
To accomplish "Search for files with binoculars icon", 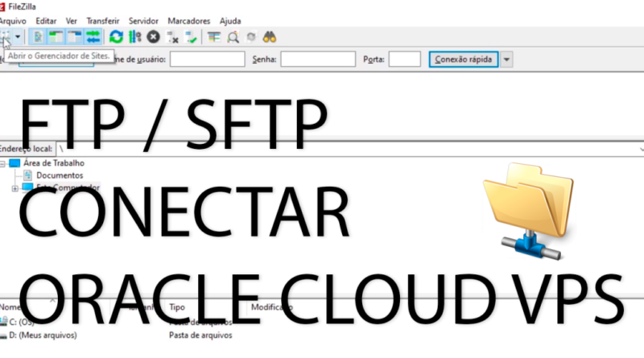I will [x=270, y=37].
